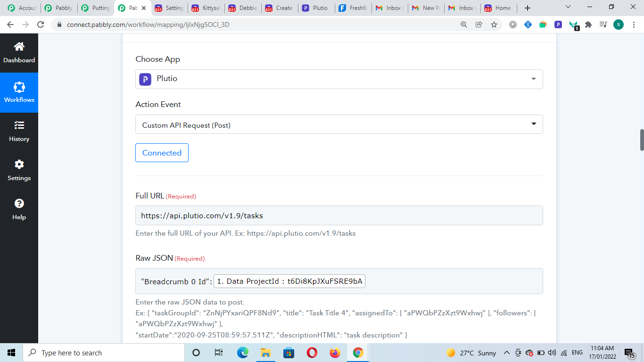The width and height of the screenshot is (644, 362).
Task: Switch to the Home tab
Action: [x=499, y=8]
